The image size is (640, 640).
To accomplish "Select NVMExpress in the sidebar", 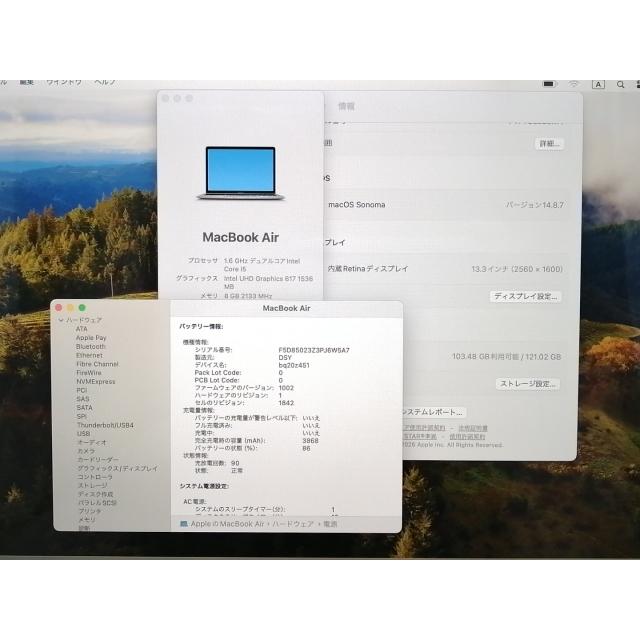I will tap(96, 381).
